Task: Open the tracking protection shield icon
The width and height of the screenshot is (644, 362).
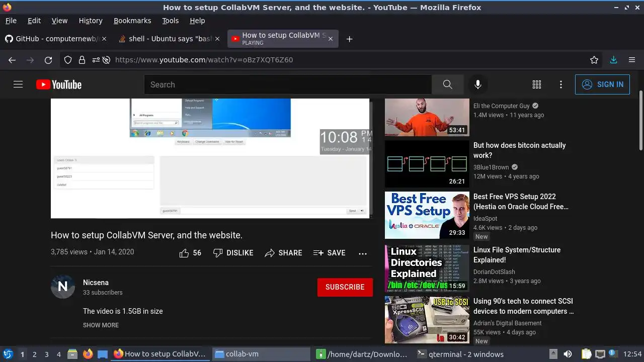Action: (68, 60)
